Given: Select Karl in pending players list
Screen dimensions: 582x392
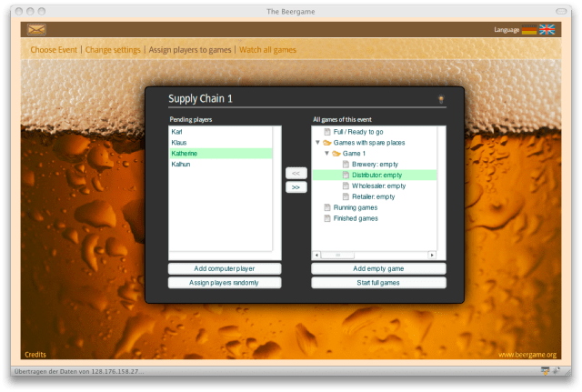Looking at the screenshot, I should (x=177, y=133).
